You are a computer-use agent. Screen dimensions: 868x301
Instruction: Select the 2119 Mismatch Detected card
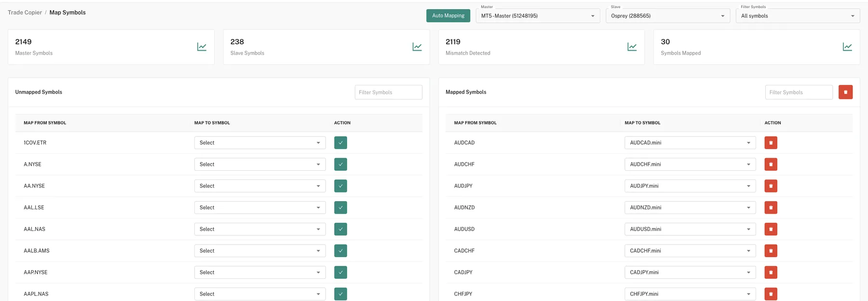(542, 47)
